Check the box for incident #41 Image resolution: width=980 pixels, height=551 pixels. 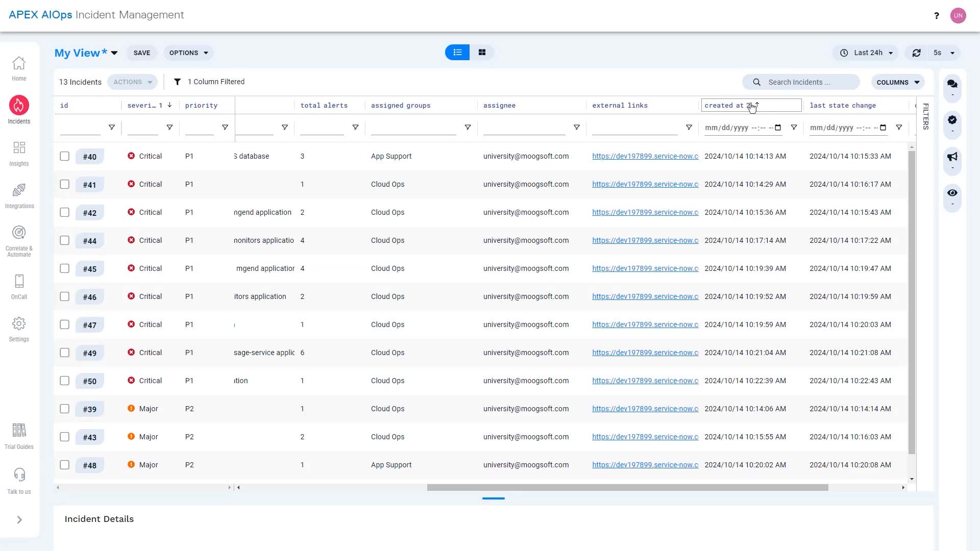click(x=64, y=184)
